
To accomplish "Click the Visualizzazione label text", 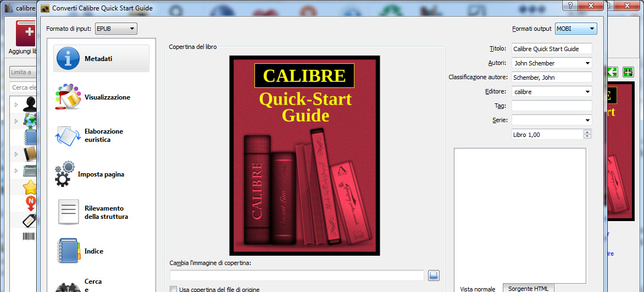I will 108,97.
